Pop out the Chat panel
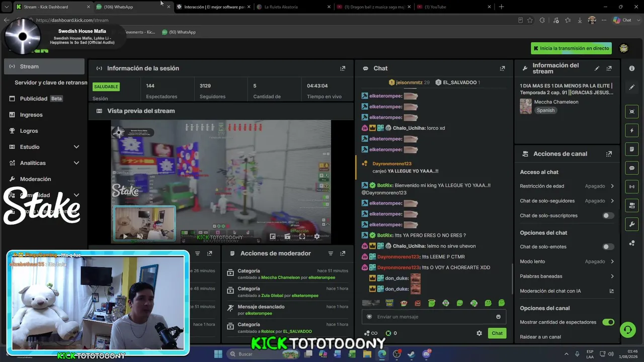The image size is (644, 362). point(502,68)
